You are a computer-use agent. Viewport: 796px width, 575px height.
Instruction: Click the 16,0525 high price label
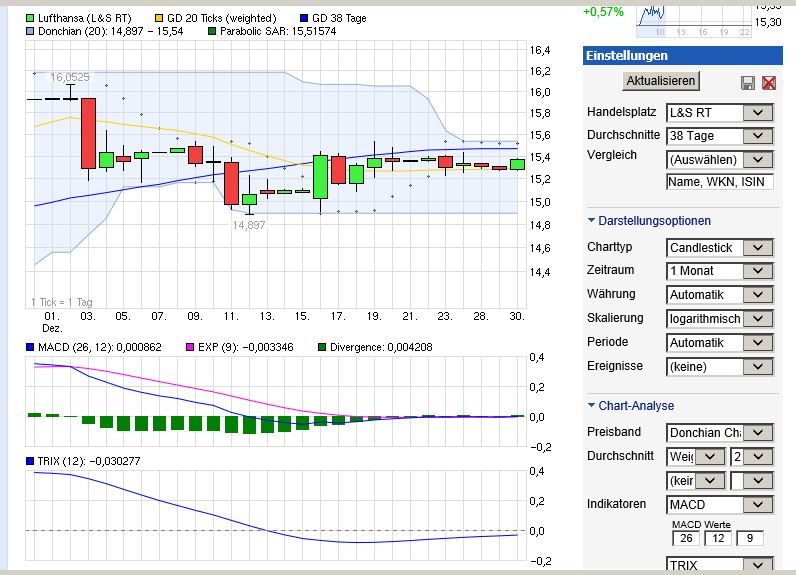point(70,77)
